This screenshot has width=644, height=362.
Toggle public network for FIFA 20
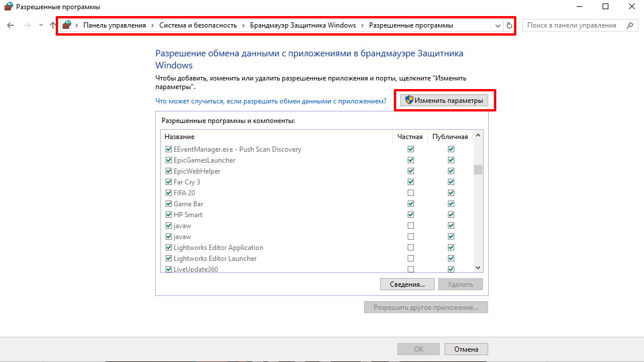tap(451, 193)
